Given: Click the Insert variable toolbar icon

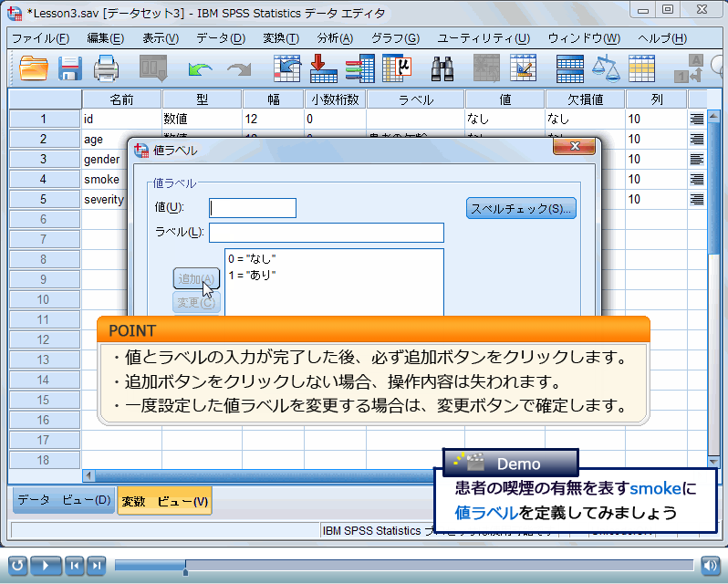Looking at the screenshot, I should (x=524, y=68).
